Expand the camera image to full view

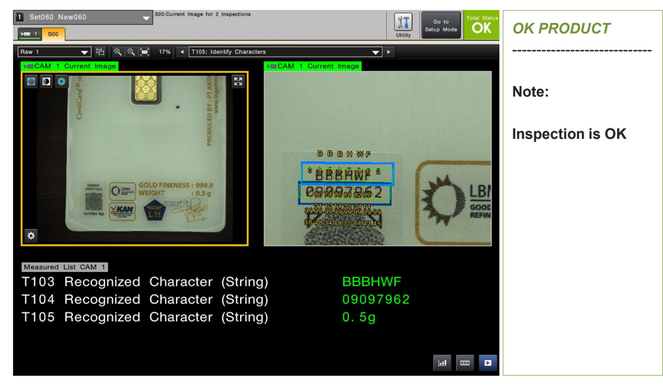238,81
